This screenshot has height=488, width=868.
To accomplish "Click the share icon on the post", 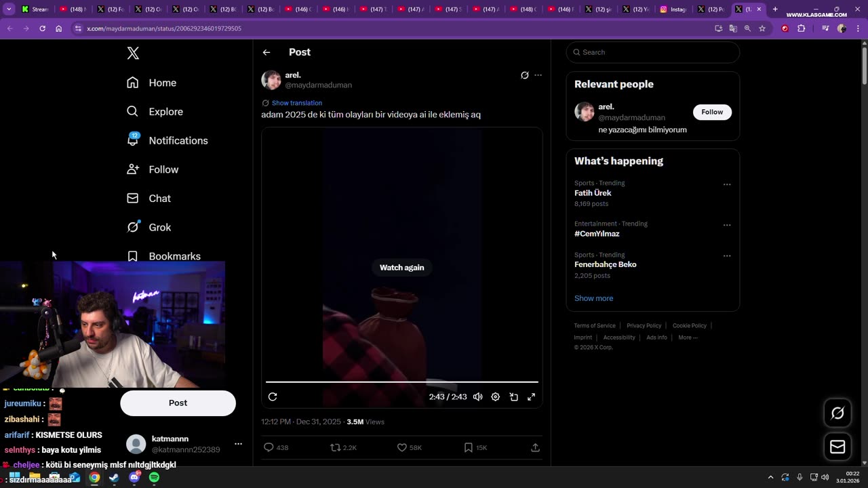I will coord(535,447).
